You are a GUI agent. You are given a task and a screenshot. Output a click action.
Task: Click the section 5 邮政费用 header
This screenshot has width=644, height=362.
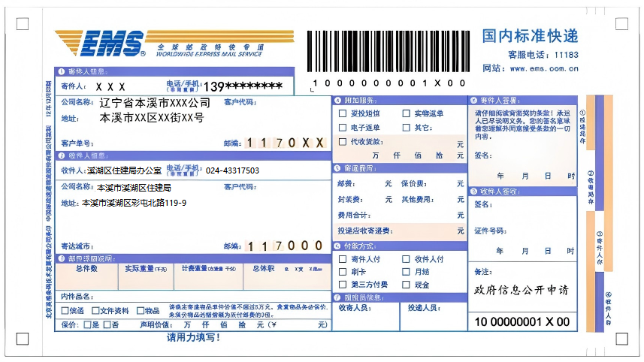400,168
